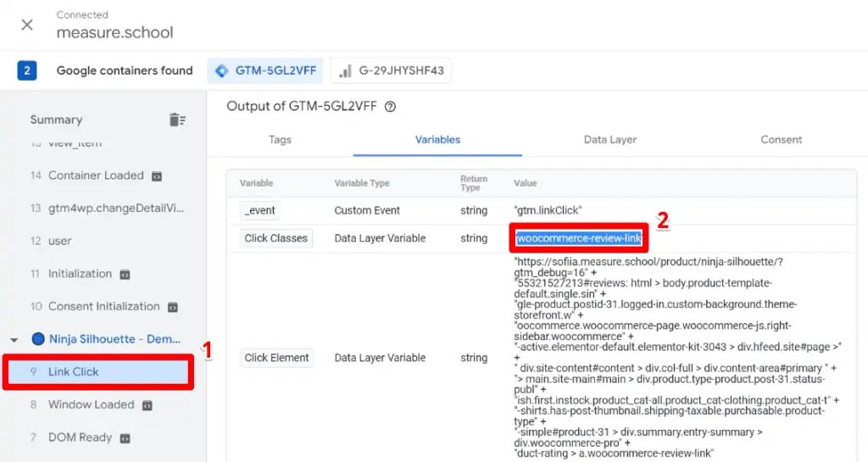Image resolution: width=868 pixels, height=462 pixels.
Task: Select event 13 gtm4wp.changeDetailVi...
Action: click(x=107, y=208)
